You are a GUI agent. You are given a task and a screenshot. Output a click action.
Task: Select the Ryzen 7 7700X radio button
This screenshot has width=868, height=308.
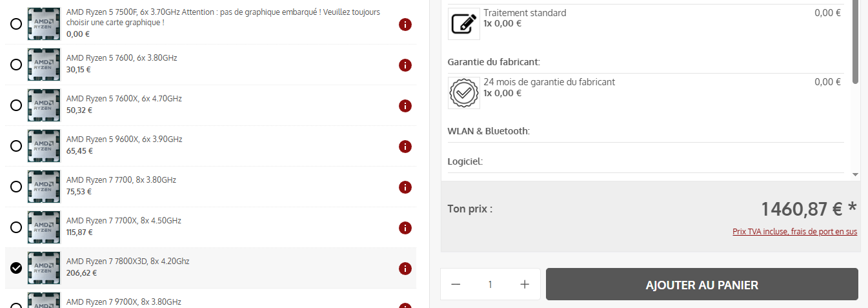[x=16, y=228]
